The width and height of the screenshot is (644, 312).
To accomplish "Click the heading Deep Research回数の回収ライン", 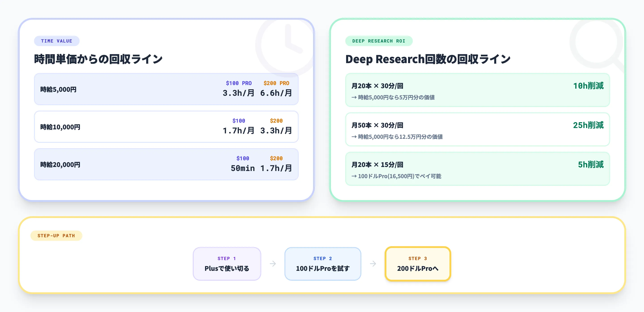I will point(428,59).
